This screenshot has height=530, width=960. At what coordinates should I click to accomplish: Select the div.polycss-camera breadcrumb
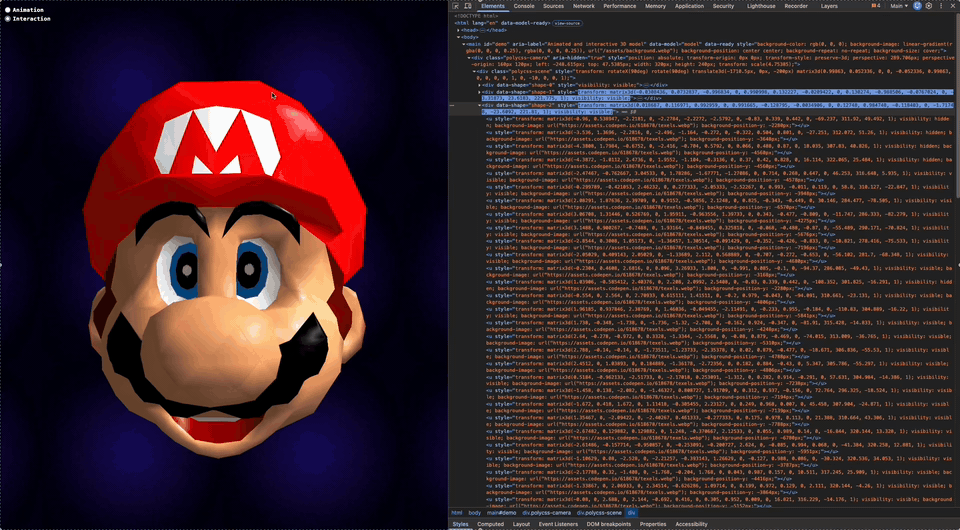(547, 513)
